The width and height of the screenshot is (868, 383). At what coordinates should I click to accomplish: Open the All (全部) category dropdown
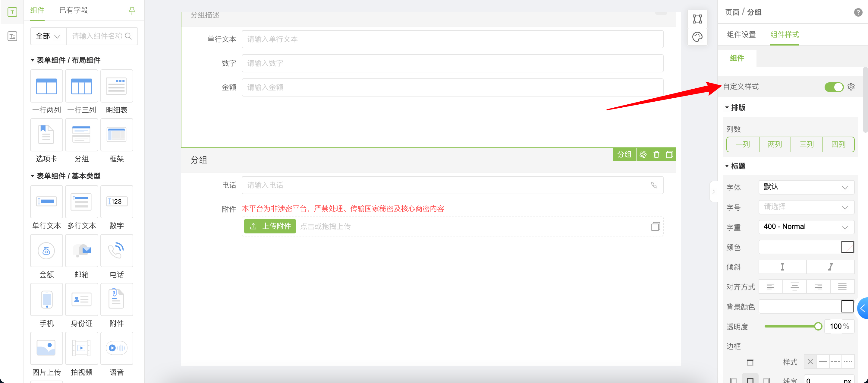tap(48, 36)
